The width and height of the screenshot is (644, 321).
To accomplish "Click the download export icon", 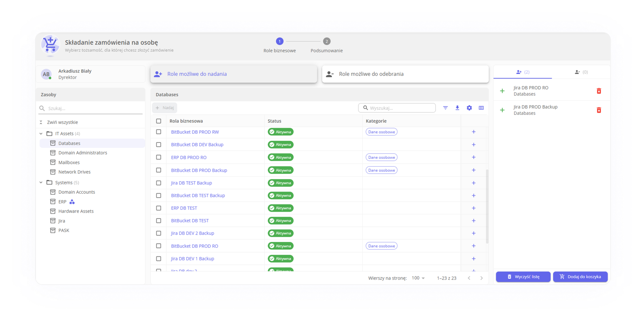I will click(x=457, y=108).
